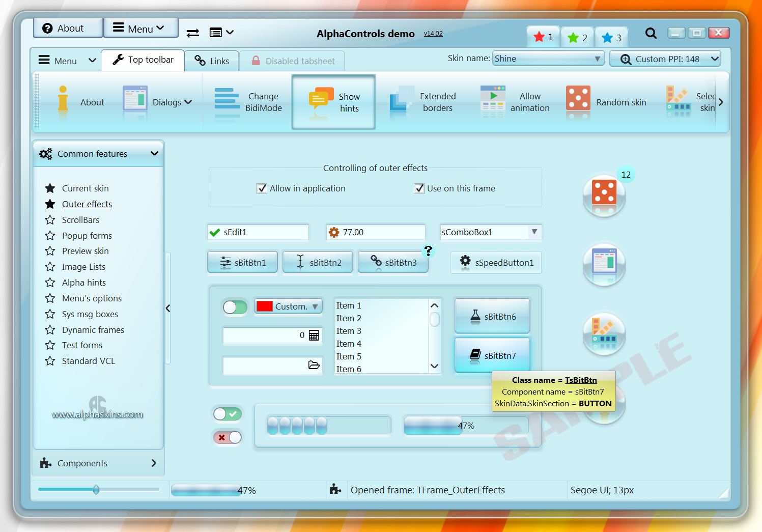Click the sBitBtn7 button

click(x=492, y=355)
